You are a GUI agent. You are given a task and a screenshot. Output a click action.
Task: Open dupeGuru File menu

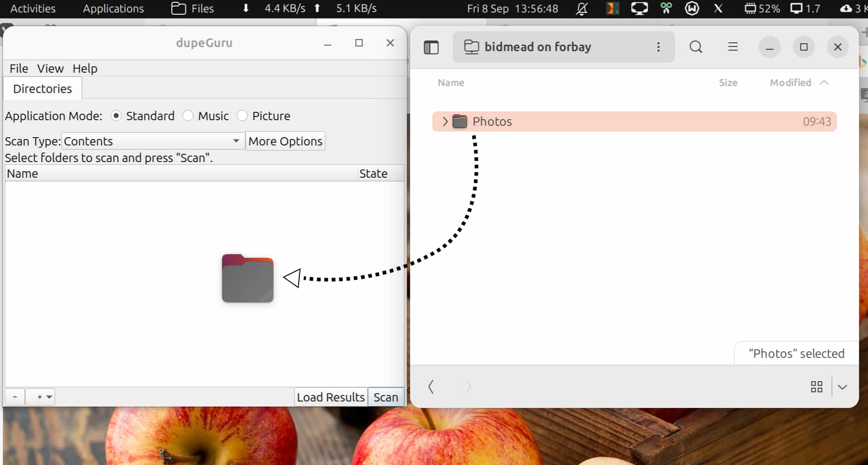coord(19,69)
